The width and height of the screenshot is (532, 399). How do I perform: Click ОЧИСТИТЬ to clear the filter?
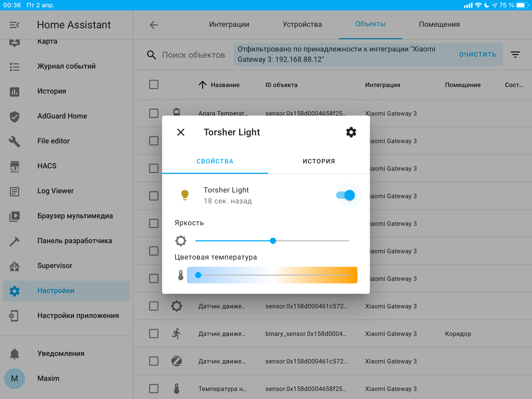click(477, 55)
